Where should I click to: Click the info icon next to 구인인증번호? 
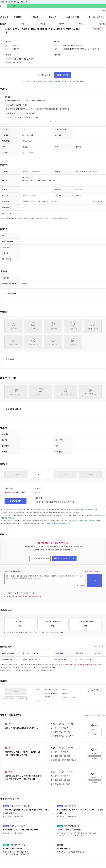click(x=65, y=659)
